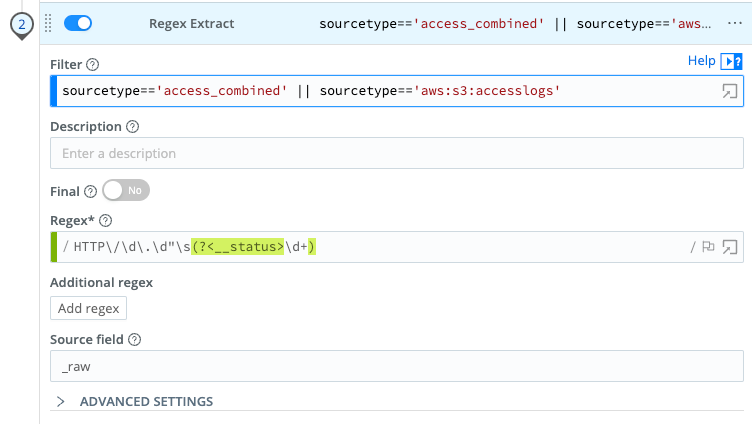Show the Final help tooltip icon
This screenshot has width=752, height=424.
pyautogui.click(x=90, y=191)
